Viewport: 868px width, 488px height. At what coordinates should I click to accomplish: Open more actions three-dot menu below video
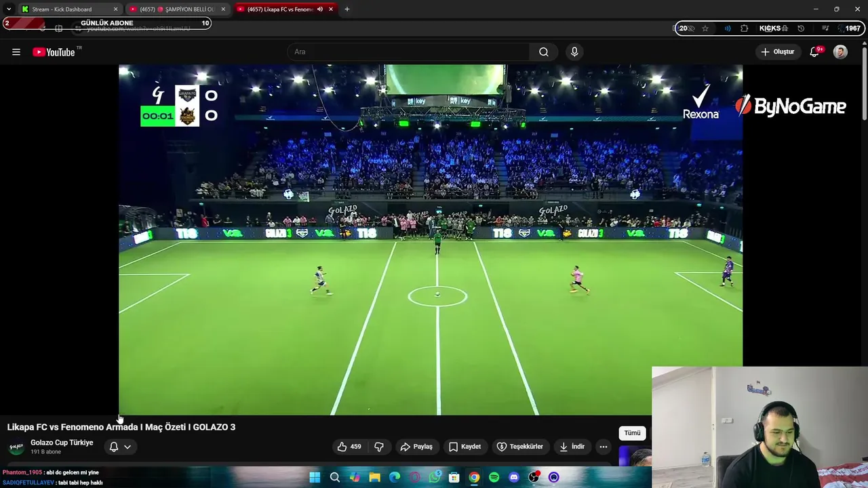604,447
